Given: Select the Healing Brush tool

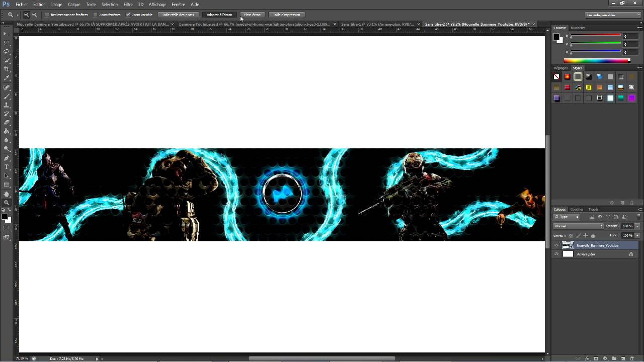Looking at the screenshot, I should [7, 87].
